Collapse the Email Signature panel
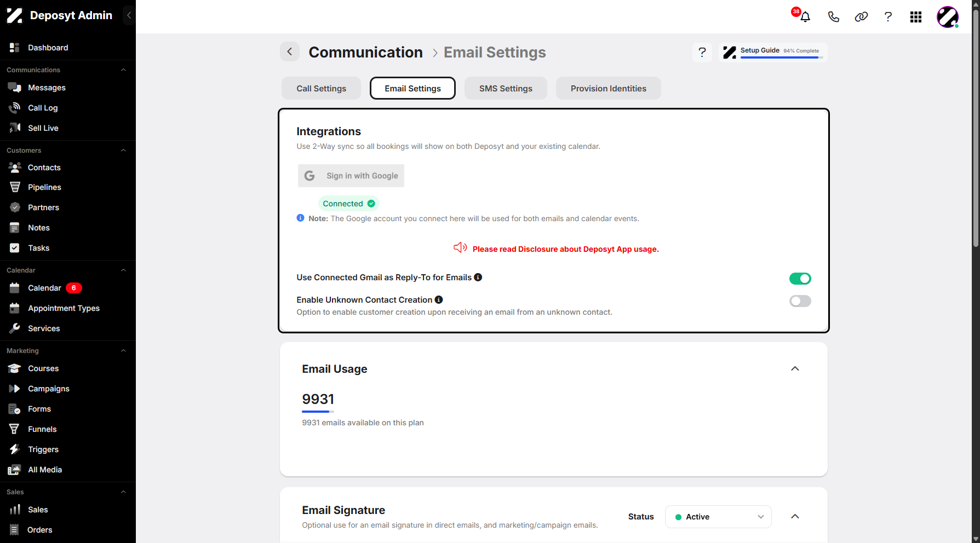The image size is (980, 543). pyautogui.click(x=795, y=517)
